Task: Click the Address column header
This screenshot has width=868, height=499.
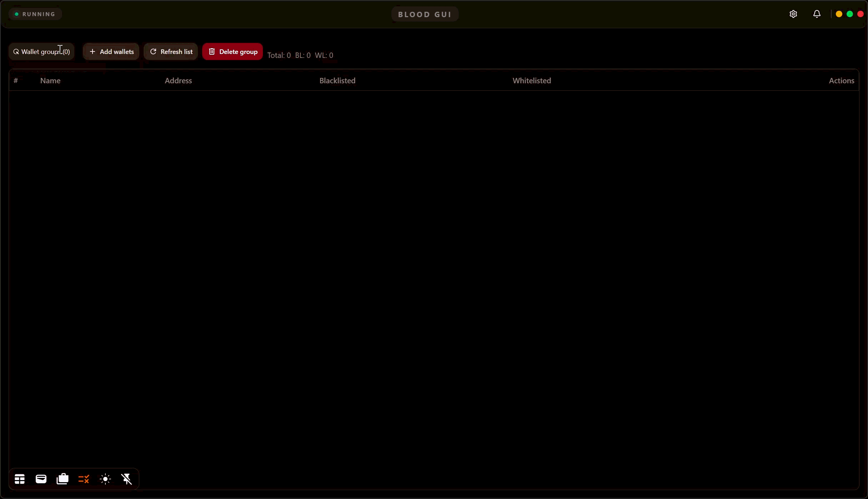Action: tap(178, 81)
